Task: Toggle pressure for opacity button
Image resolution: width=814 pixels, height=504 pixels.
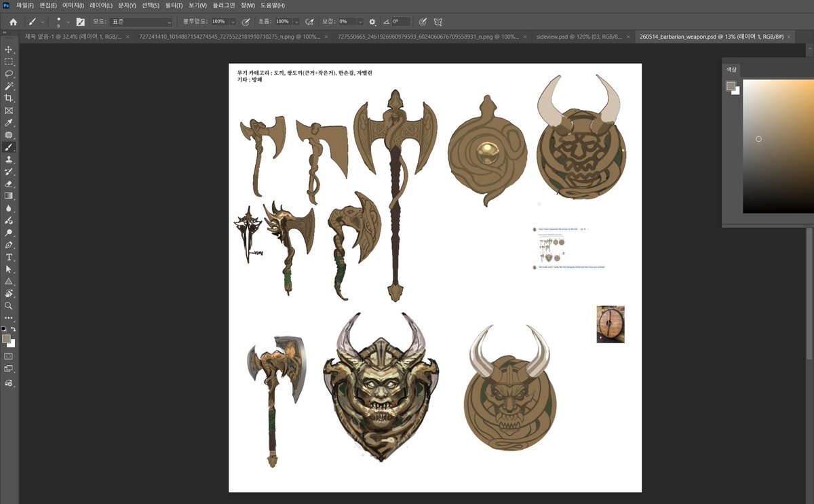Action: coord(246,22)
